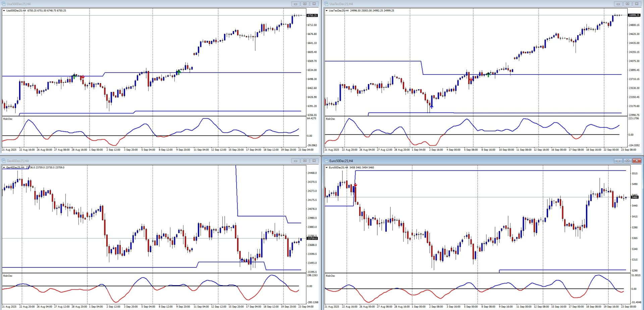Maximize the Usa500Dec25 chart window
The width and height of the screenshot is (644, 310).
(x=305, y=4)
